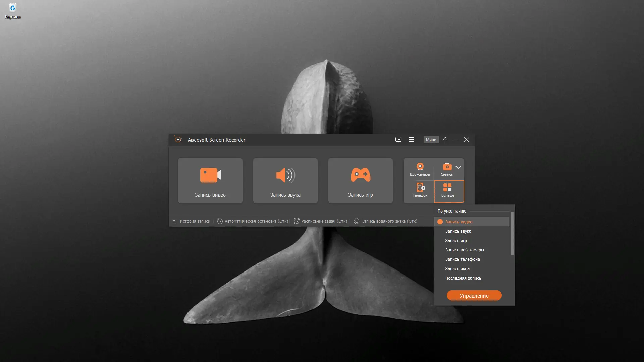The height and width of the screenshot is (362, 644).
Task: Switch to Мини mode
Action: (x=431, y=140)
